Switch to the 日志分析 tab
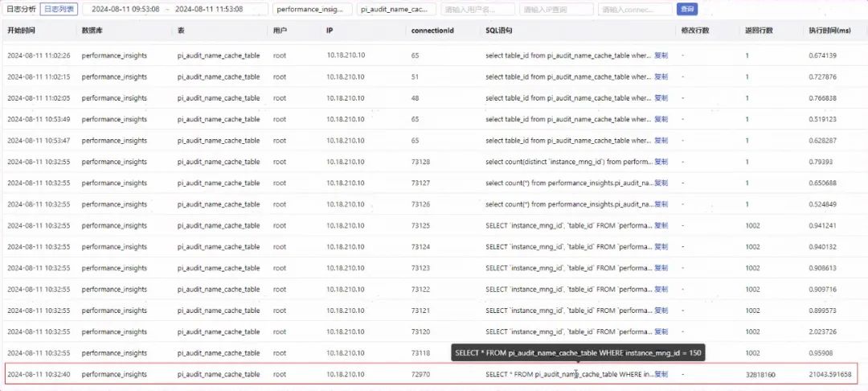 coord(20,10)
